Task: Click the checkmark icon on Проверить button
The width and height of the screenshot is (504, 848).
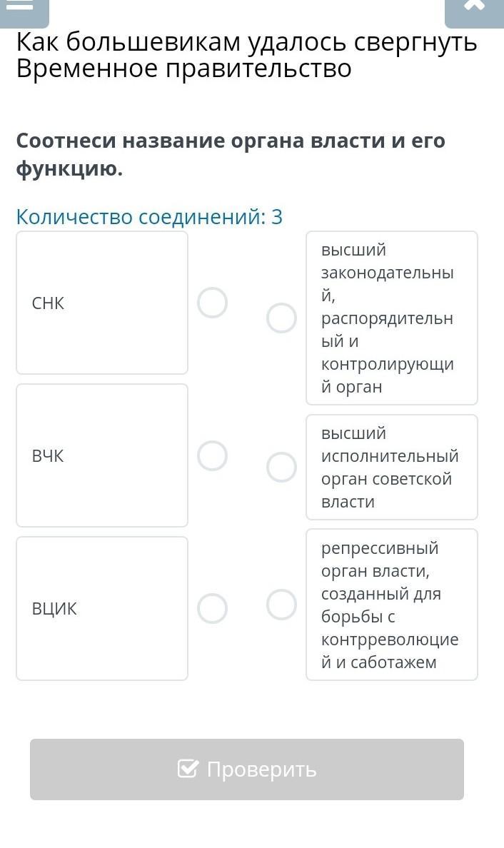Action: click(188, 769)
